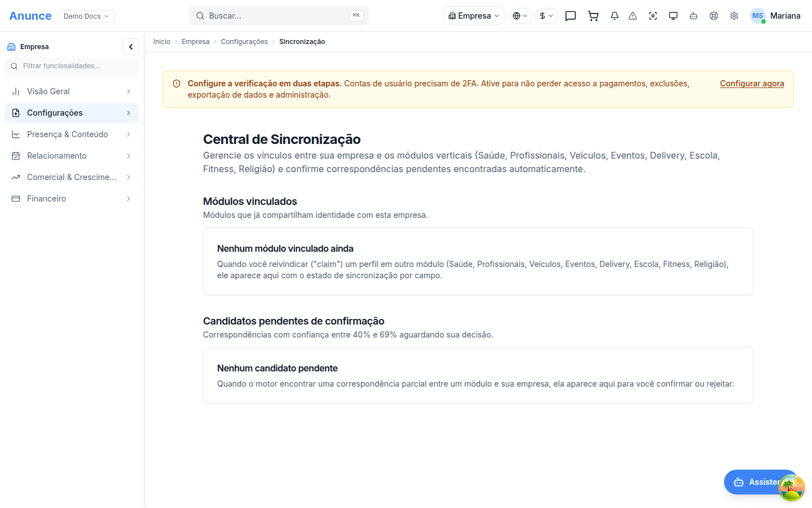
Task: Click the Configurações file icon in sidebar
Action: (16, 113)
